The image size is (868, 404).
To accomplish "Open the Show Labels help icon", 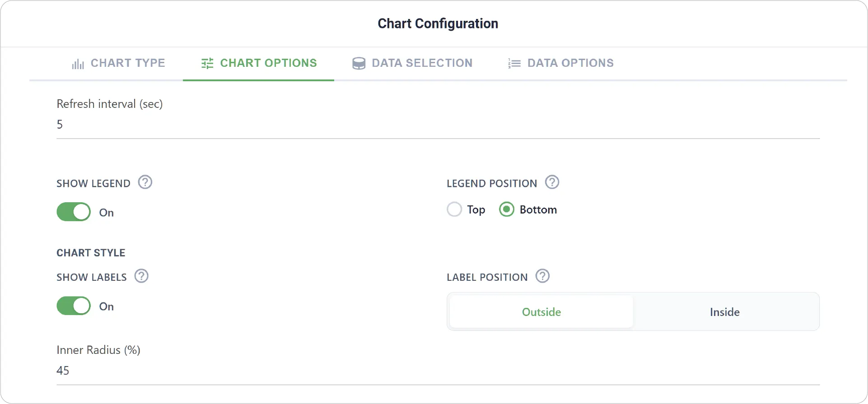I will click(x=141, y=276).
